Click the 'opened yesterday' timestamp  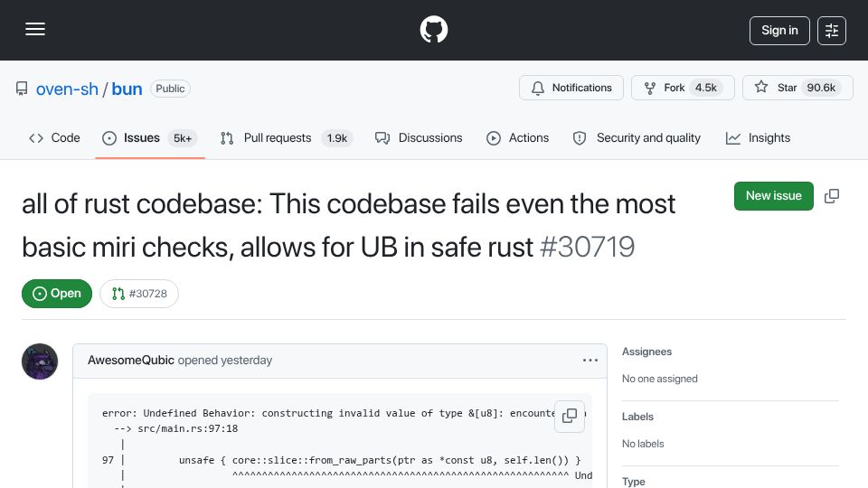(x=225, y=361)
